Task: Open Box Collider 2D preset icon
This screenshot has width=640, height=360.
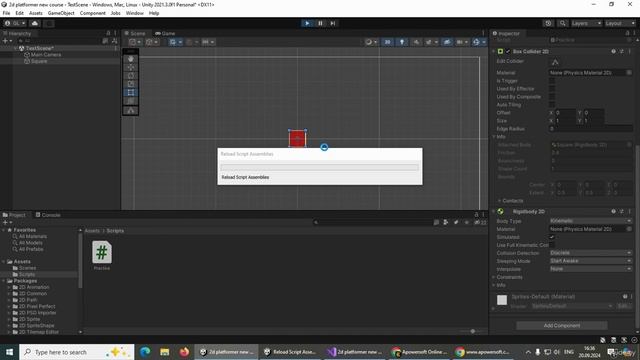Action: click(622, 51)
